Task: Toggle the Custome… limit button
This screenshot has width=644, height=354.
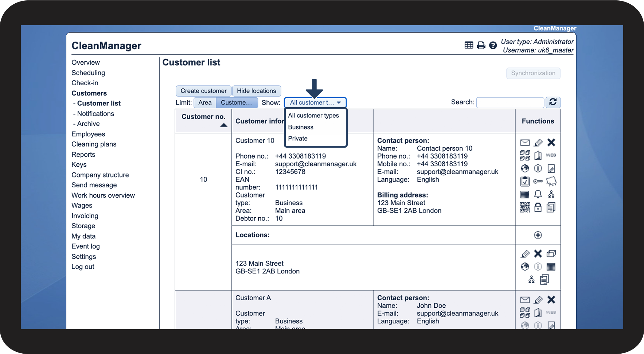Action: pos(237,102)
